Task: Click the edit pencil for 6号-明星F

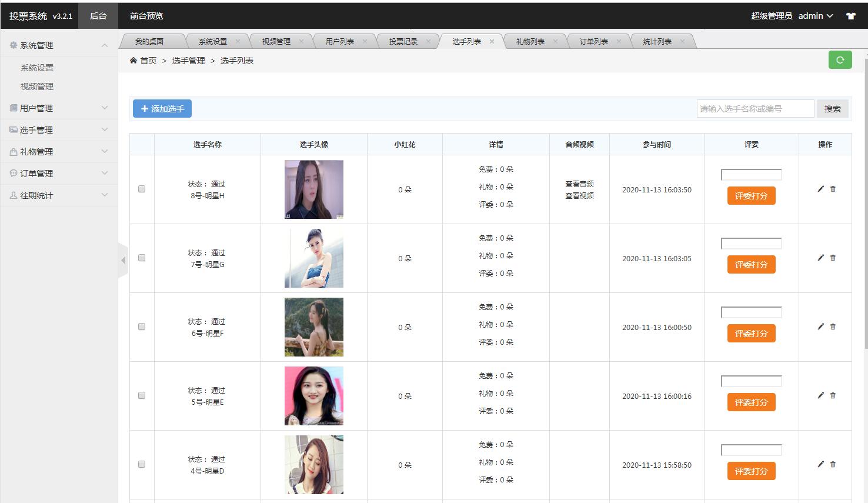Action: (820, 327)
